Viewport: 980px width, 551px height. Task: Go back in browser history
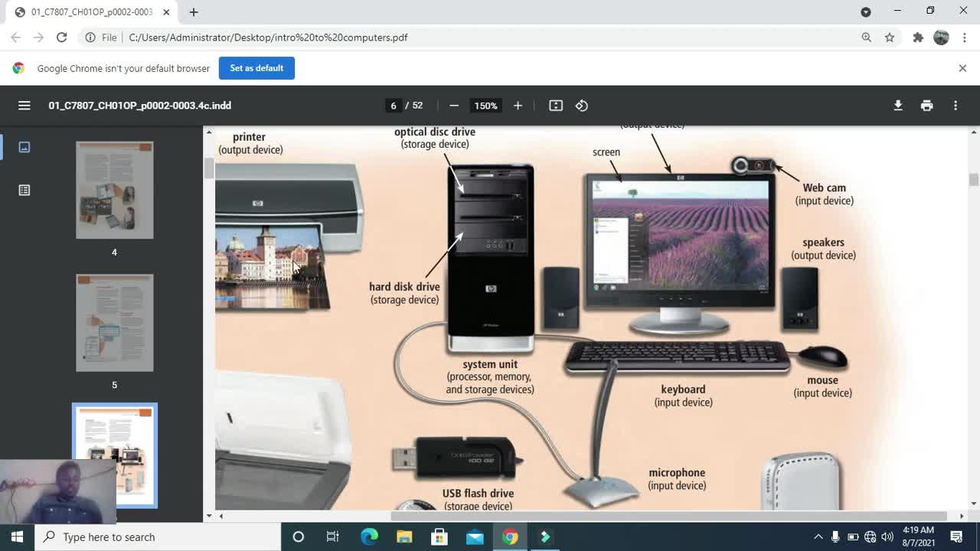pyautogui.click(x=16, y=37)
